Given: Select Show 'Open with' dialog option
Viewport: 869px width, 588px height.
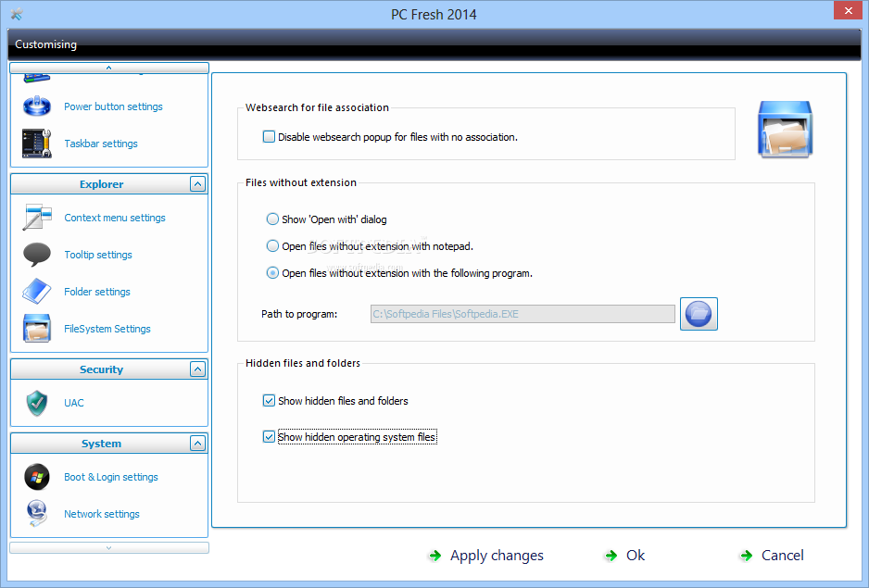Looking at the screenshot, I should [272, 219].
